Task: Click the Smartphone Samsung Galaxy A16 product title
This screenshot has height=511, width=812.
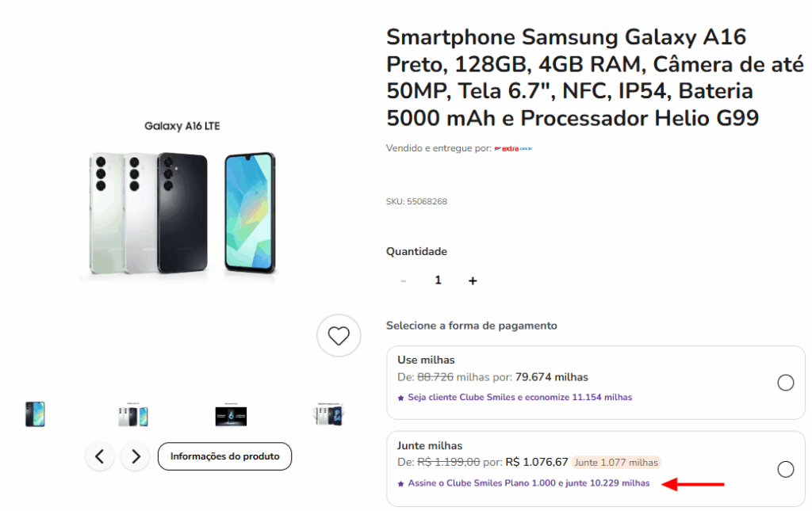Action: 569,78
